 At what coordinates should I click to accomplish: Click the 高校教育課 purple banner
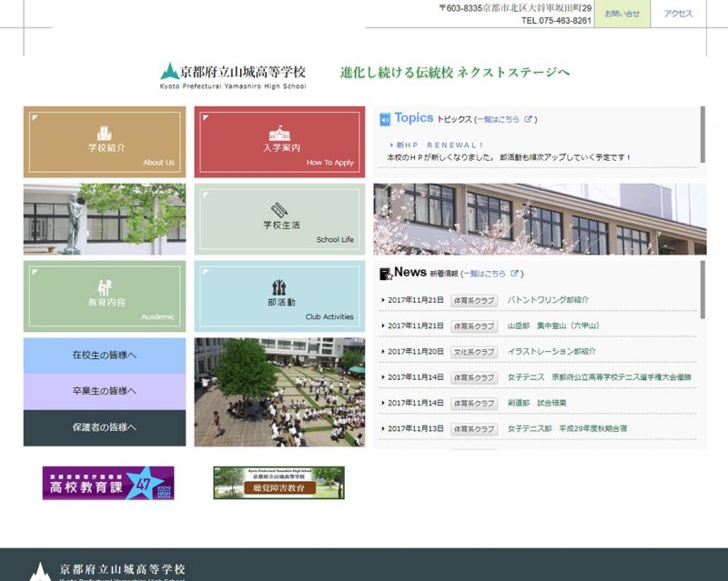click(107, 483)
